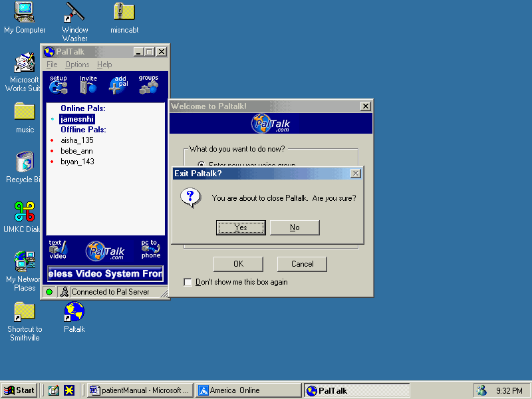Screen dimensions: 532x399
Task: Select the Window Washer desktop shortcut
Action: click(74, 22)
